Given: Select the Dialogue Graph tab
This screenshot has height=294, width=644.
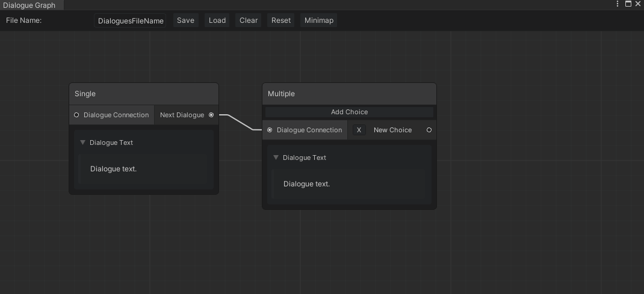Looking at the screenshot, I should pyautogui.click(x=29, y=5).
